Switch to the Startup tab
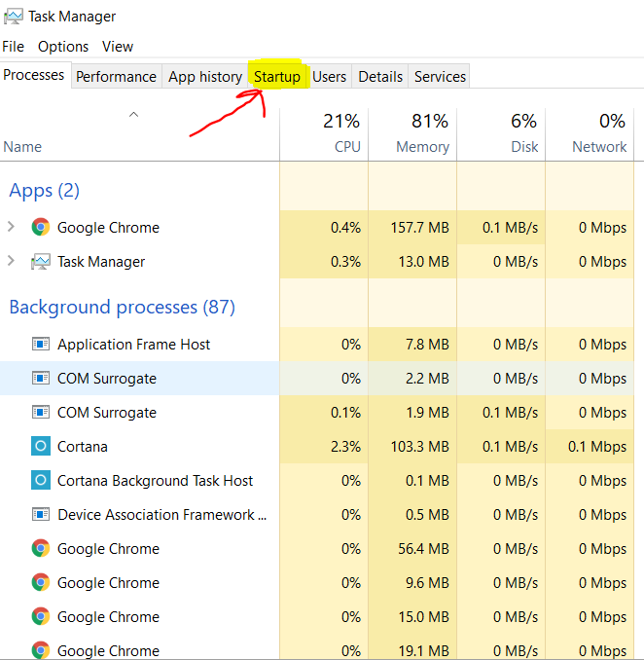Screen dimensions: 644x660 [277, 77]
